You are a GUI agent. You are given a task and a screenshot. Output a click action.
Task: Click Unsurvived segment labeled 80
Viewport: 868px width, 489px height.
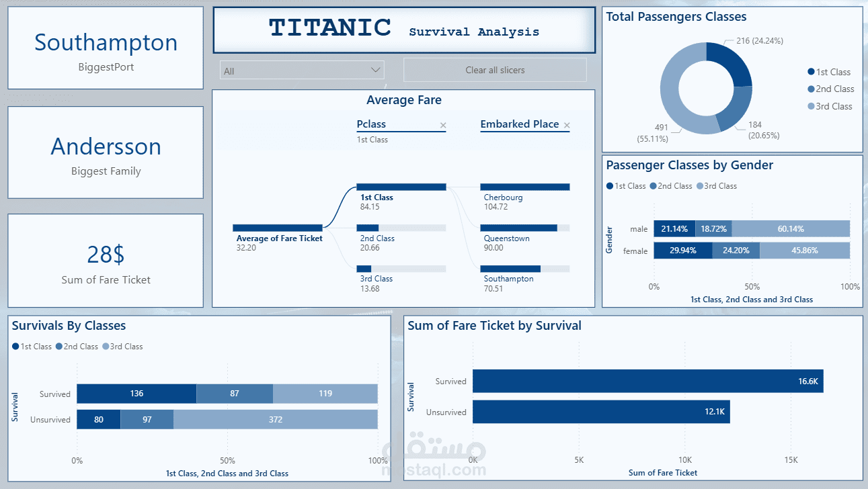tap(99, 420)
